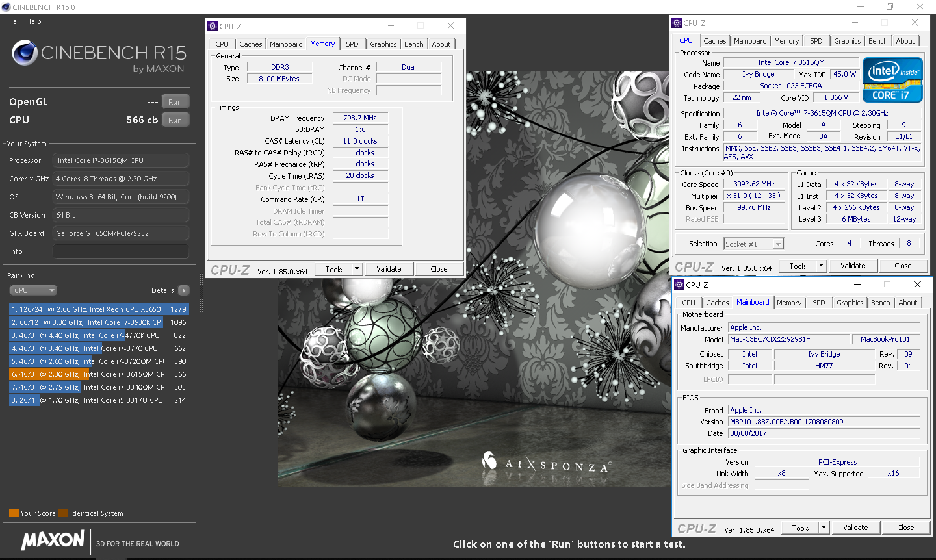The image size is (936, 560).
Task: Click Tools button in Memory CPU-Z window
Action: 333,269
